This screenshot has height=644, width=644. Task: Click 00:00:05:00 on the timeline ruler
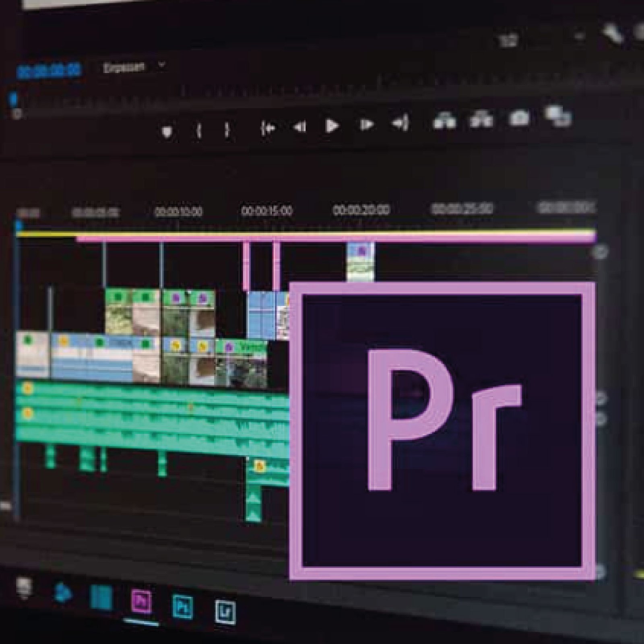[x=95, y=212]
